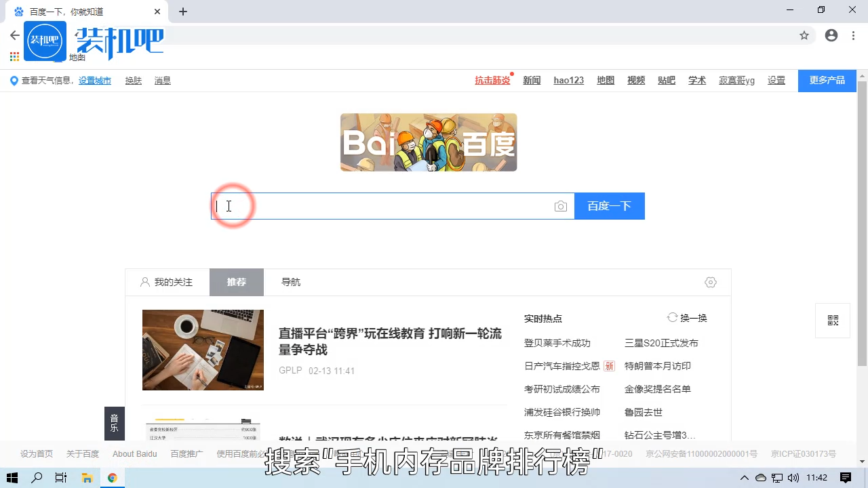Open the 音乐 music sidebar panel
This screenshot has height=488, width=868.
click(114, 422)
